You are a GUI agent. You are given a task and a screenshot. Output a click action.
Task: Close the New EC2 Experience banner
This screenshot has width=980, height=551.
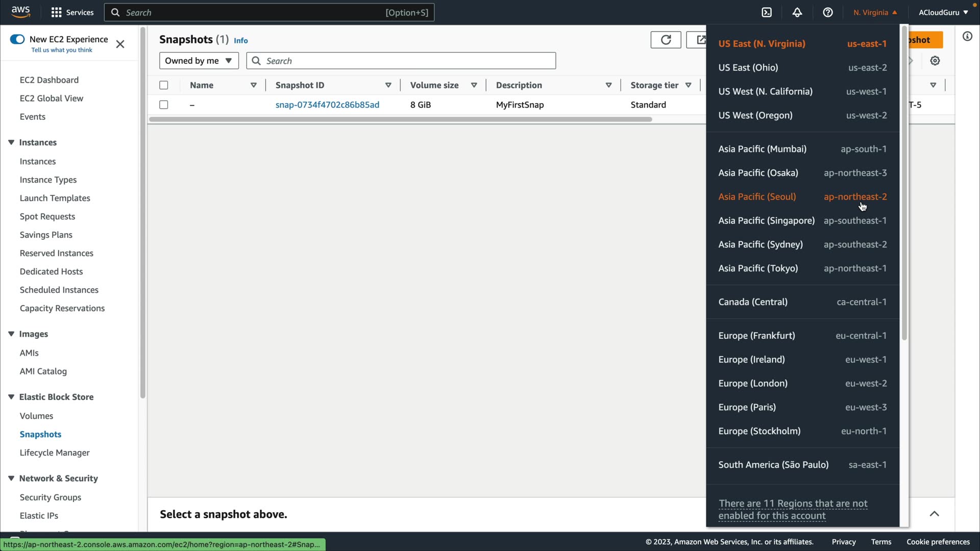click(x=120, y=44)
